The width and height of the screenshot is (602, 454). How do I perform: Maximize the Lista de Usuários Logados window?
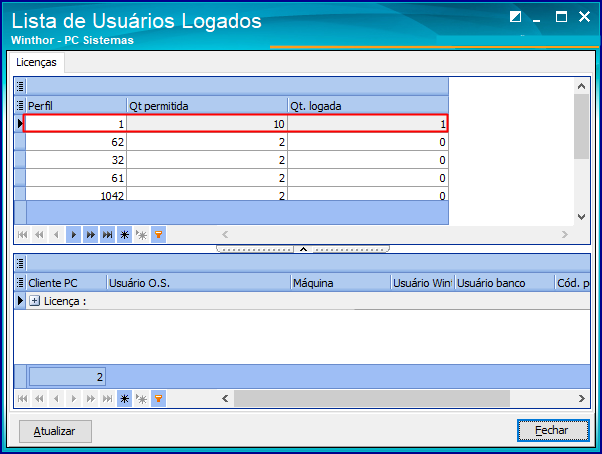click(x=561, y=17)
